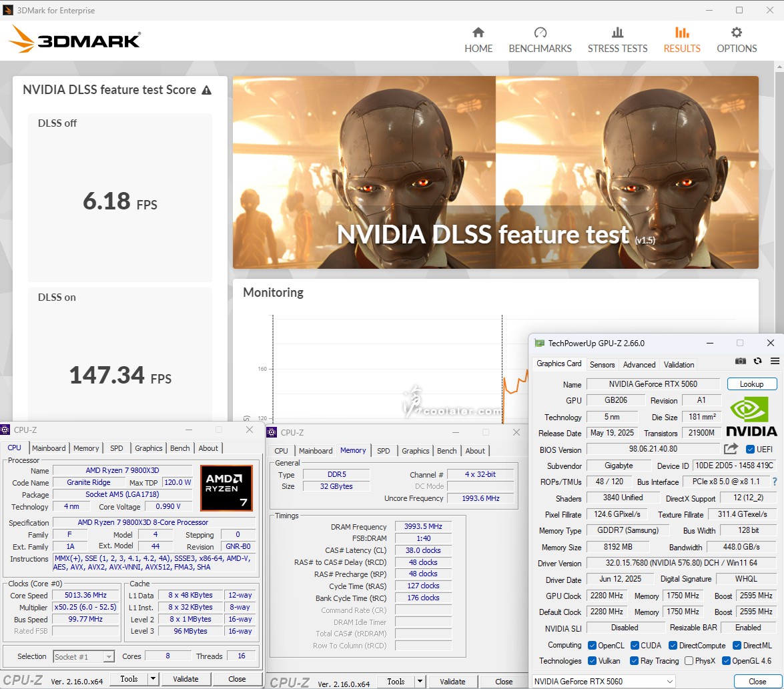Click the Core Speed value 5013.36 MHz
The width and height of the screenshot is (784, 689).
tap(85, 595)
